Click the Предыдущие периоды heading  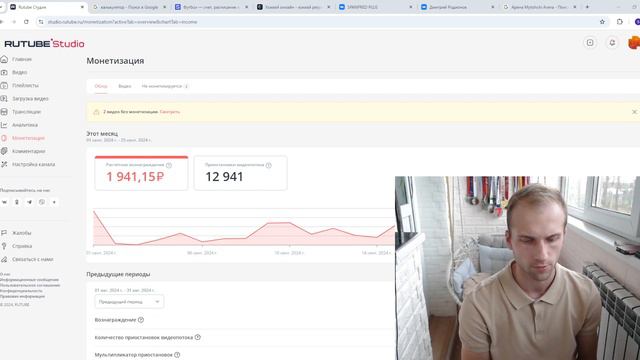118,274
